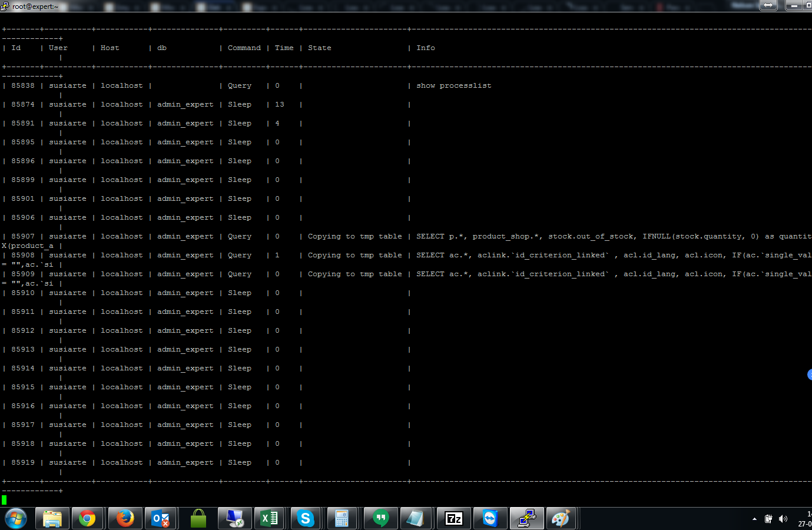
Task: Click the 'Id' column header
Action: 16,48
